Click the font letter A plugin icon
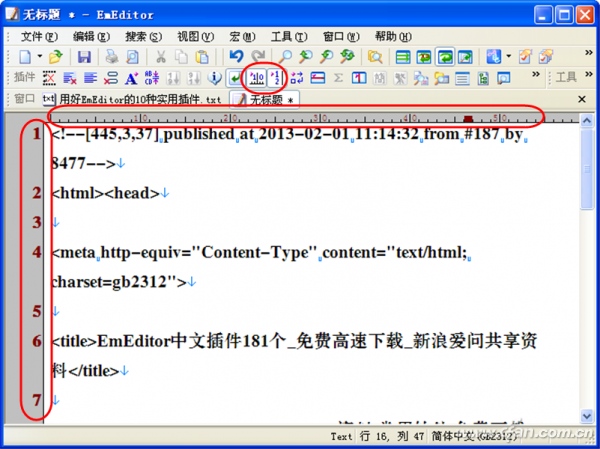The image size is (600, 449). [x=131, y=78]
